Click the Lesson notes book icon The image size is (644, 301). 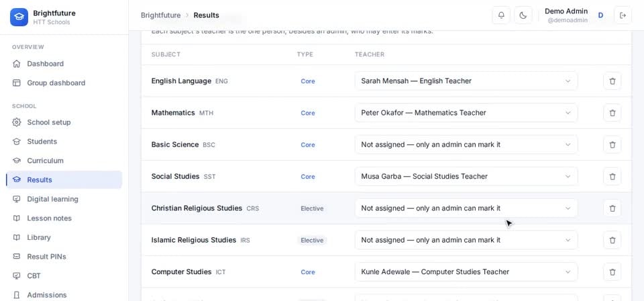point(16,218)
